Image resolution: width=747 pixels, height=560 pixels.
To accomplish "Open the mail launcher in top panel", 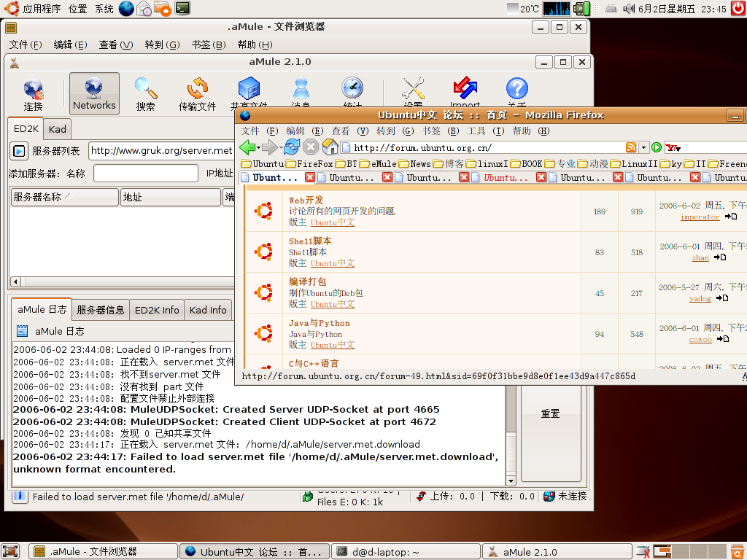I will tap(144, 9).
